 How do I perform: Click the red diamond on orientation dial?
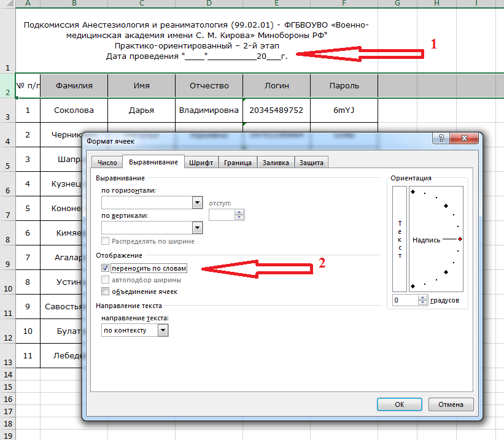tap(460, 239)
